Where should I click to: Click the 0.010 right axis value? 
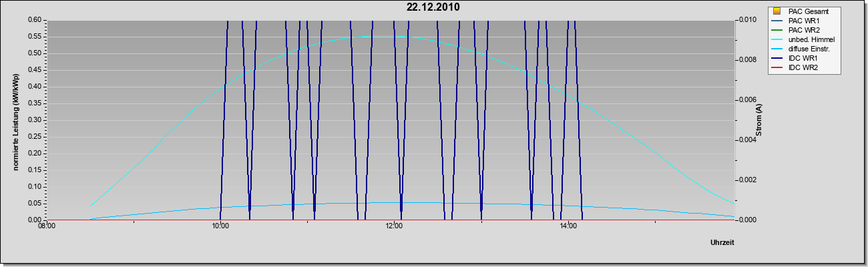747,19
